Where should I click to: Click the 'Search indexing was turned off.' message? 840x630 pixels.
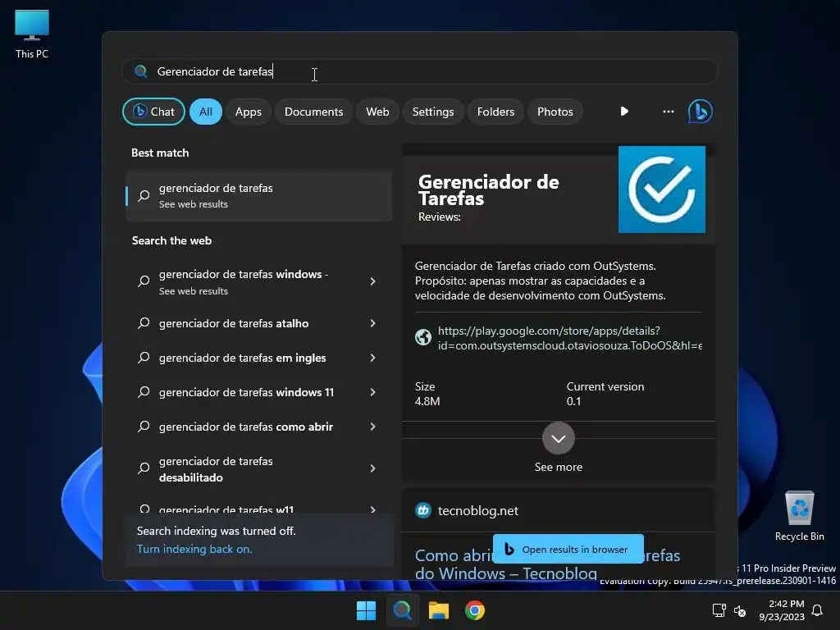(x=216, y=531)
